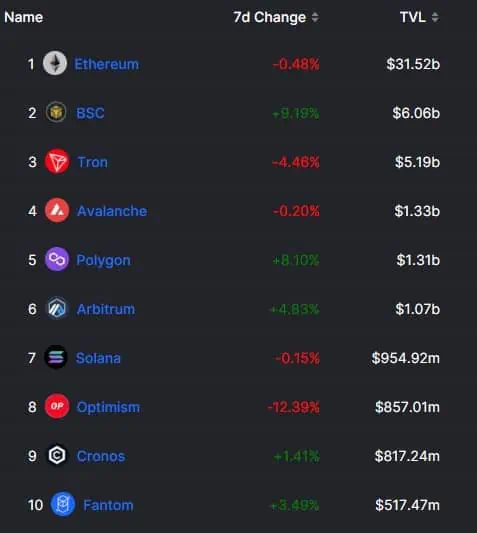The height and width of the screenshot is (533, 477).
Task: Click the purple Polygon logo icon
Action: point(57,259)
